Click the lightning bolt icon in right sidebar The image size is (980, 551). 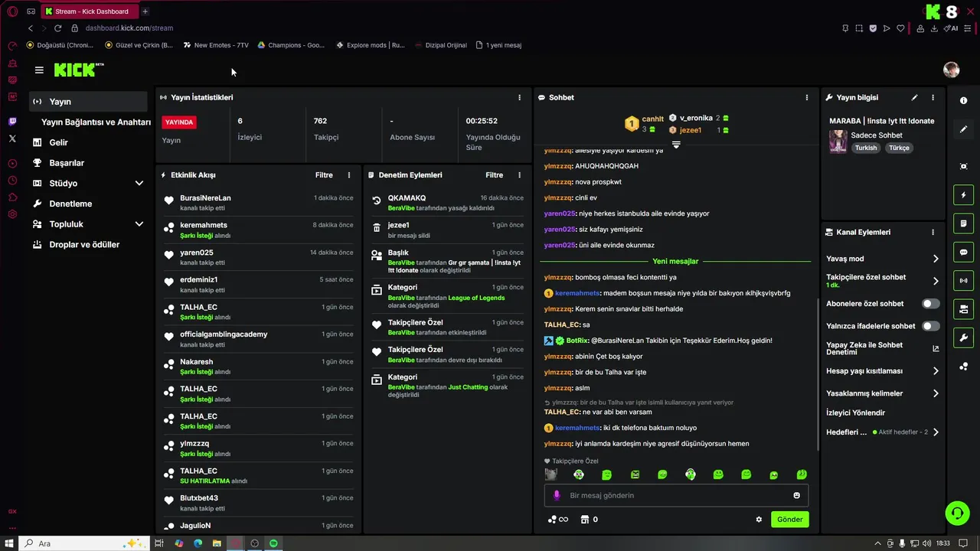pos(963,195)
